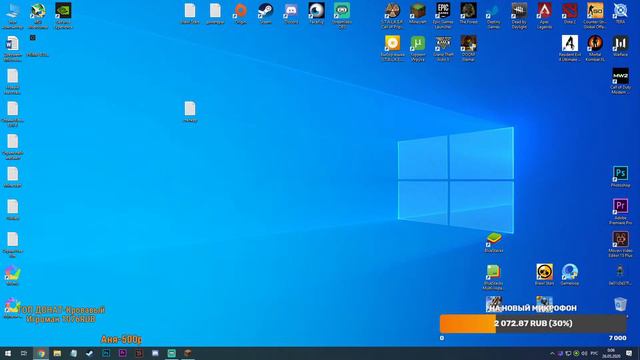Open the Dota 2 desktop shortcut

(x=569, y=13)
